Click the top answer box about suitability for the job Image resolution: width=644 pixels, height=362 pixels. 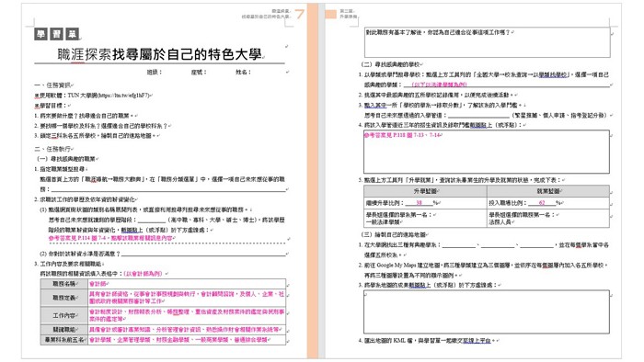487,42
